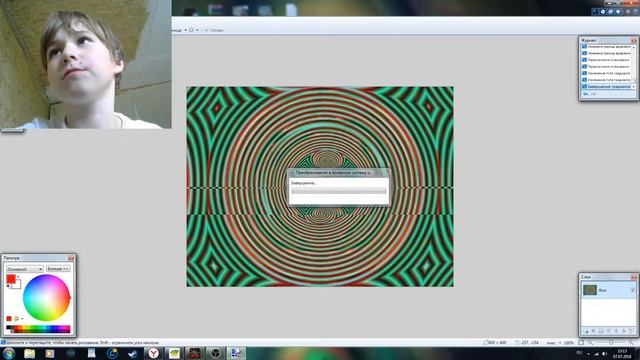640x360 pixels.
Task: Toggle visibility checkbox of Фон layer
Action: coord(632,290)
